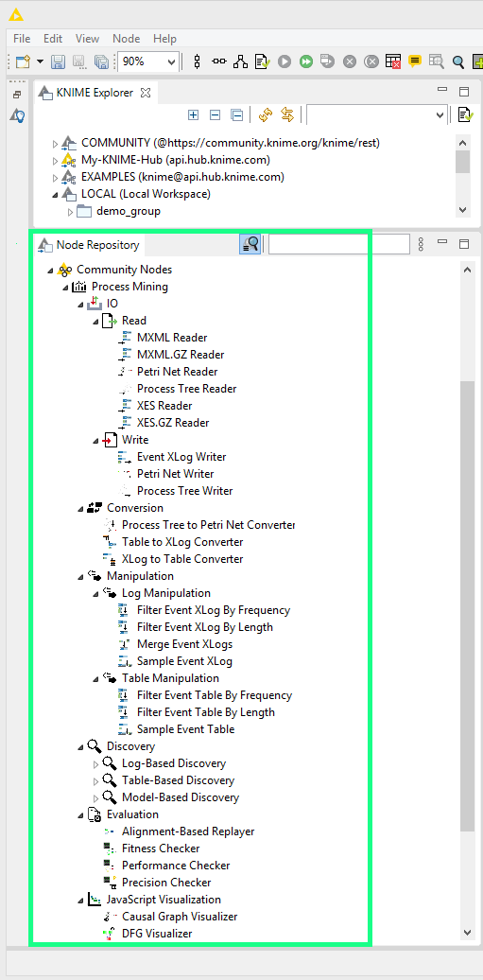Click the Node Repository vertical scrollbar
483x980 pixels.
[467, 606]
